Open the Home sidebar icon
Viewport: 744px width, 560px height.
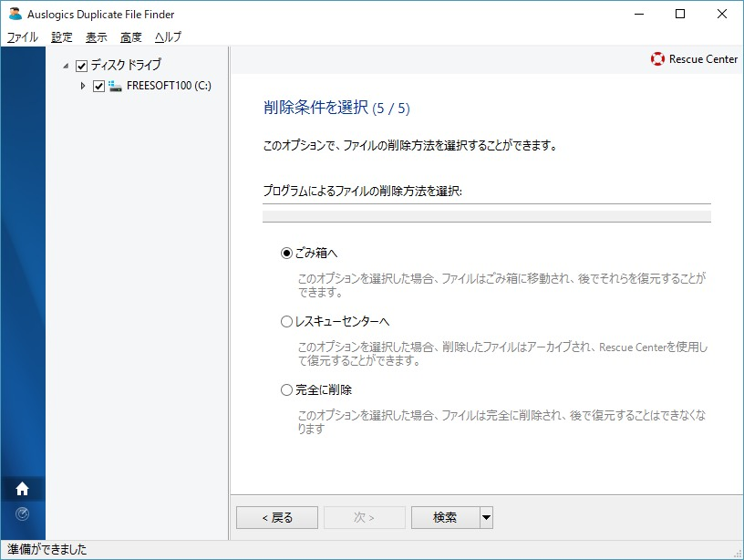tap(22, 489)
